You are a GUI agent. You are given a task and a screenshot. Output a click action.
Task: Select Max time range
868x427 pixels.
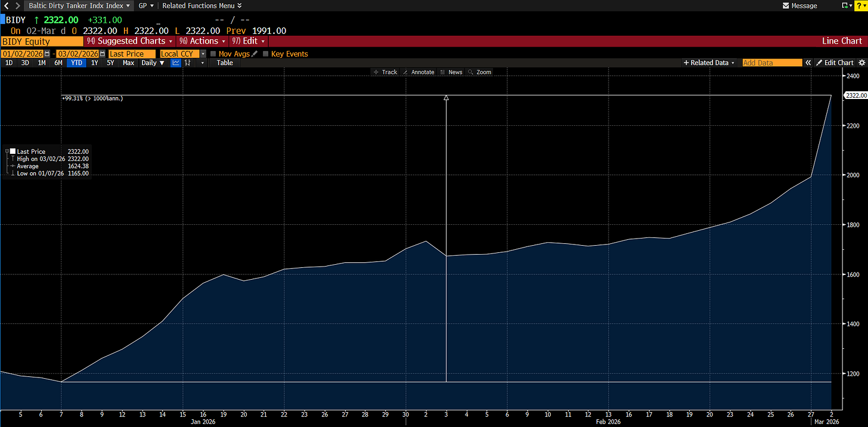[x=128, y=63]
